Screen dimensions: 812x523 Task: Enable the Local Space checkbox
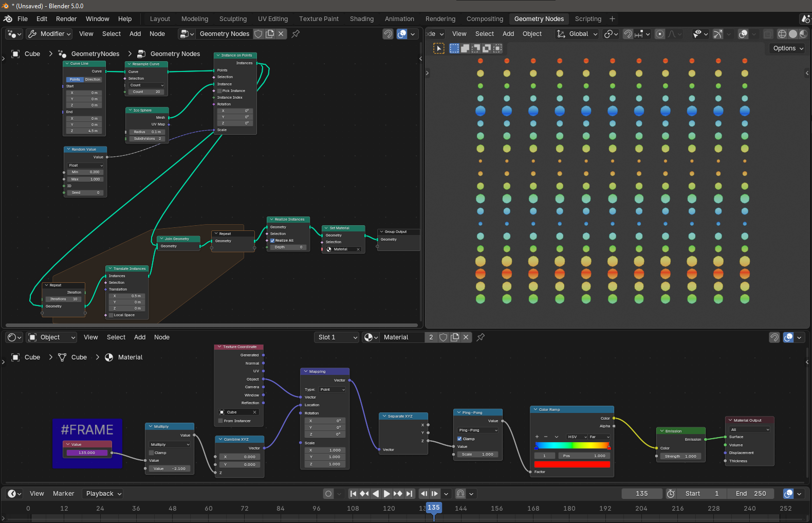click(x=111, y=315)
